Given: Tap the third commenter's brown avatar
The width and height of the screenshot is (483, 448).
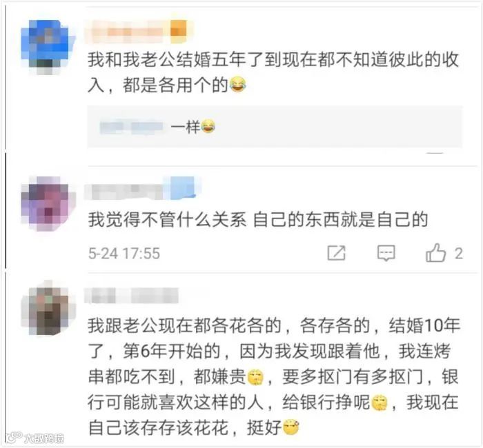Looking at the screenshot, I should [48, 309].
